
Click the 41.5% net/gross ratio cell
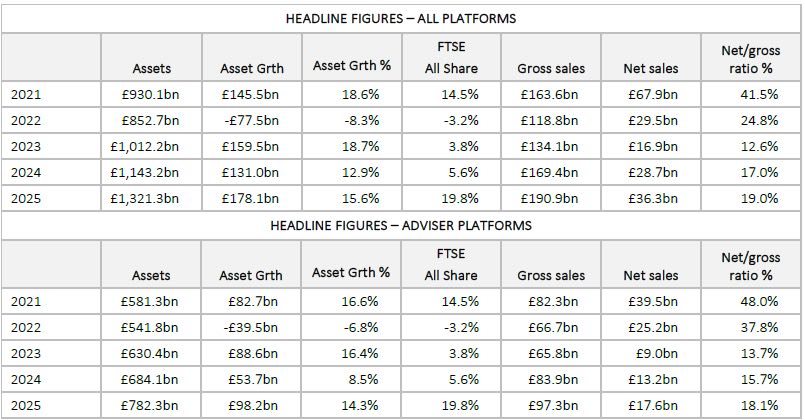755,94
